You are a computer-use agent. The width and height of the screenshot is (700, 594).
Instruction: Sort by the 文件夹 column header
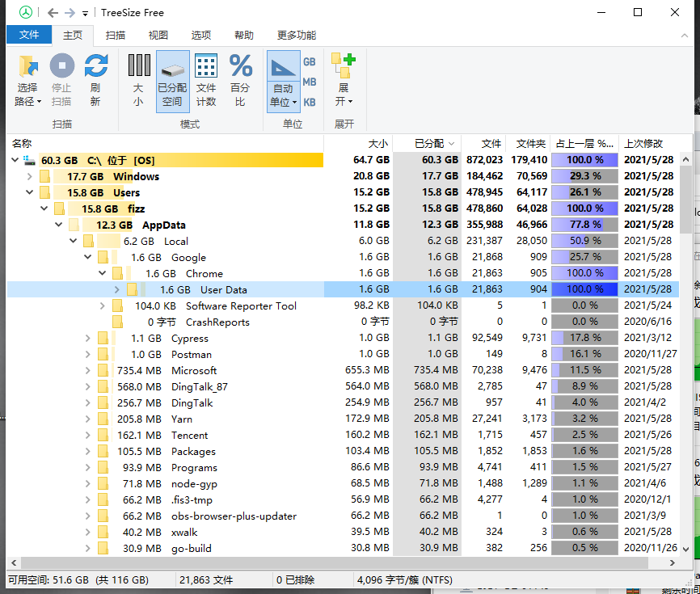coord(528,144)
